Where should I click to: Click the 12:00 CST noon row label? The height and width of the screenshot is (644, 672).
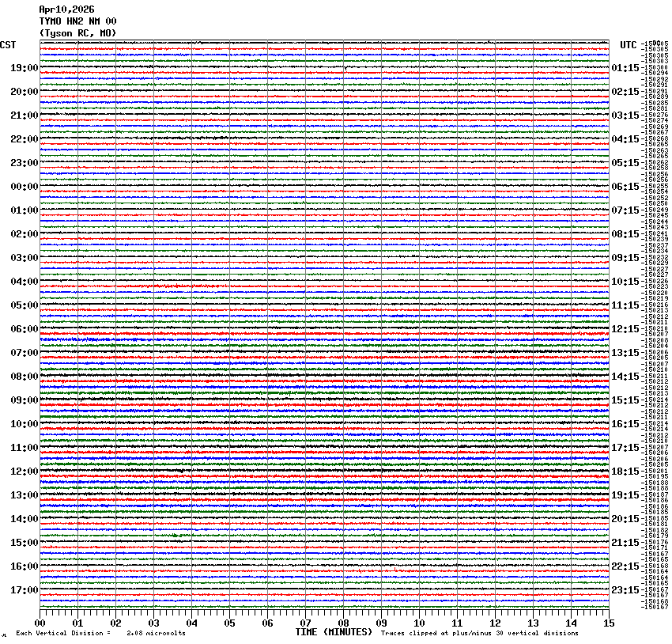click(24, 472)
